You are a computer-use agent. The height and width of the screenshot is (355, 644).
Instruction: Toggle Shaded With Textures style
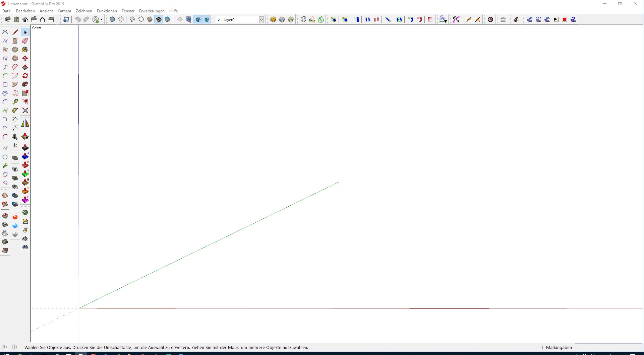point(159,20)
